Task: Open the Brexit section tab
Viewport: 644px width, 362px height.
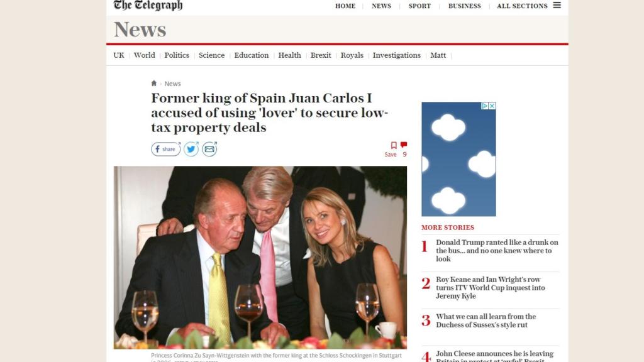Action: click(x=321, y=55)
